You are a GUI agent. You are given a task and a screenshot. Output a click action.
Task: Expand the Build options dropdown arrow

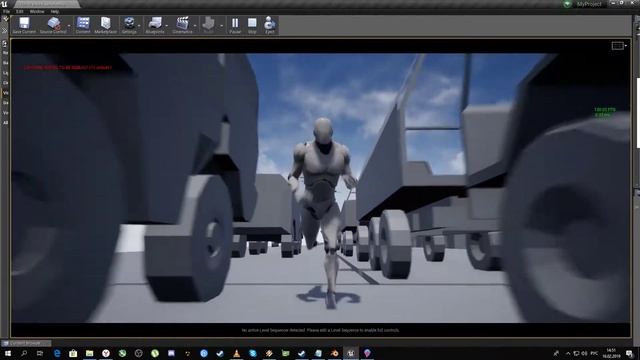[222, 26]
